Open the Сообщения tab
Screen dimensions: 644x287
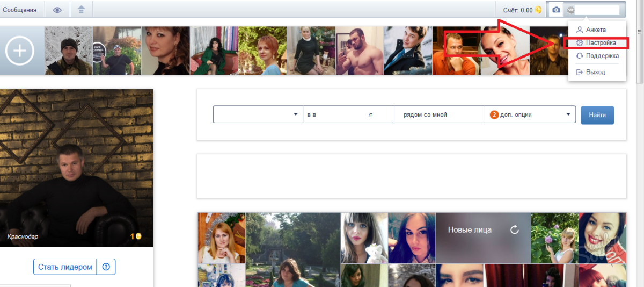[x=19, y=10]
